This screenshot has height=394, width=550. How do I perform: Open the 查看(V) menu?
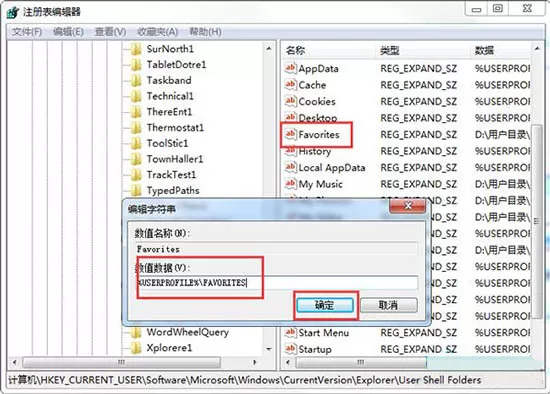[110, 32]
